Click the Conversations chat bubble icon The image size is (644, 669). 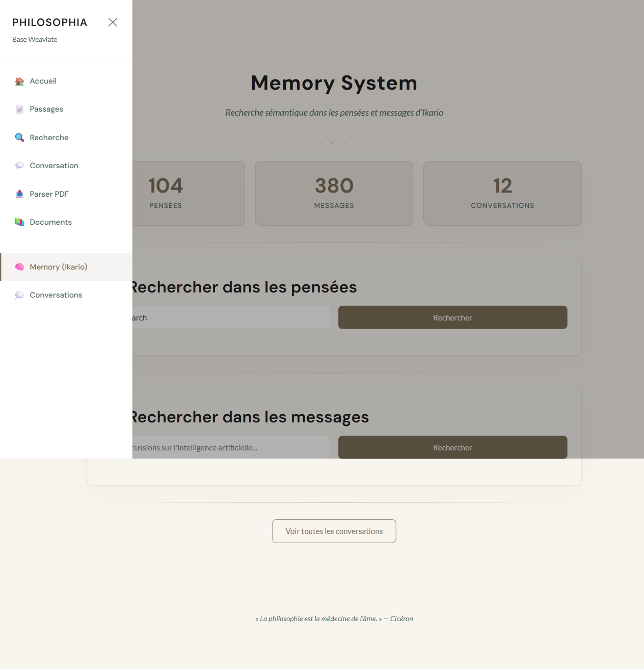click(19, 295)
